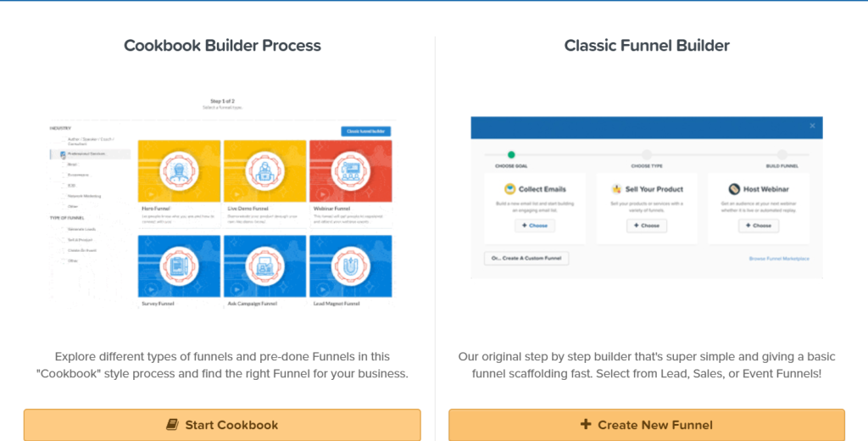The height and width of the screenshot is (441, 868).
Task: Toggle the Professional Services industry checkbox
Action: (63, 154)
